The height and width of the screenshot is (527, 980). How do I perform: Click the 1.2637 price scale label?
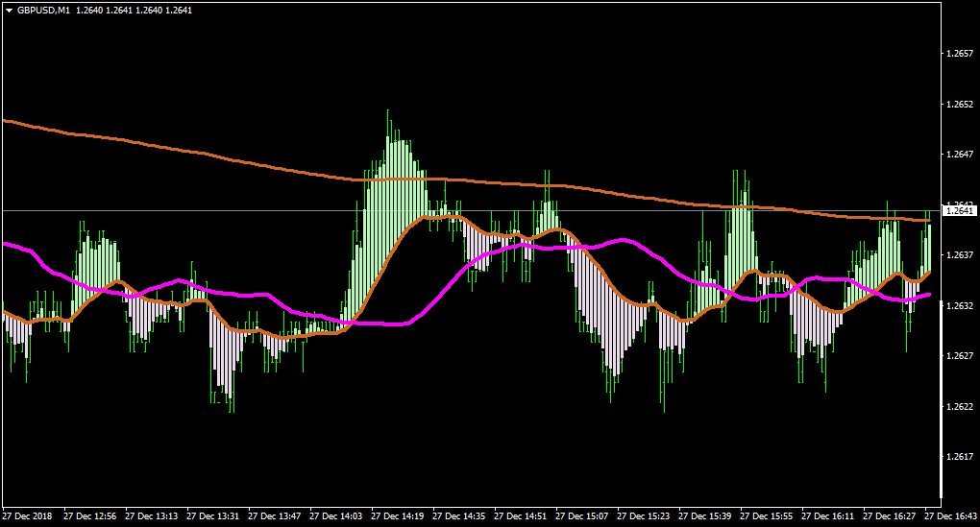click(x=960, y=254)
